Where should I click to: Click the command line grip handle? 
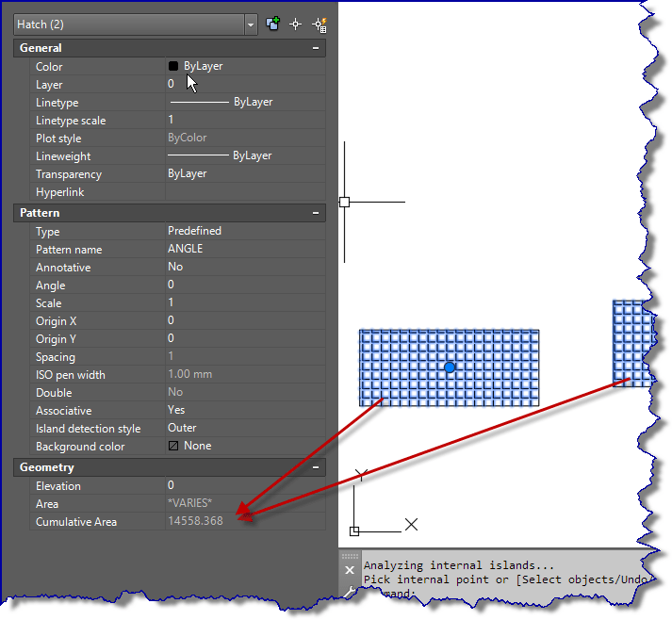(x=350, y=556)
